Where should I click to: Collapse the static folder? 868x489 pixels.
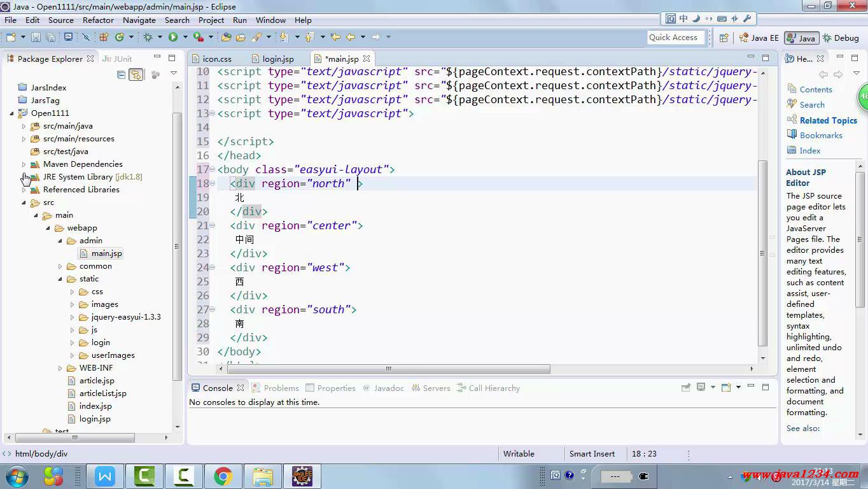point(60,279)
